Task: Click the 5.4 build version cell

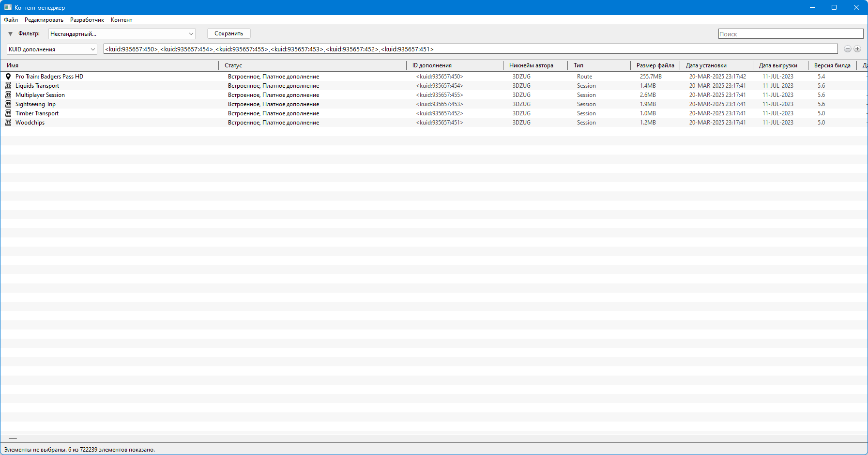Action: (x=821, y=77)
